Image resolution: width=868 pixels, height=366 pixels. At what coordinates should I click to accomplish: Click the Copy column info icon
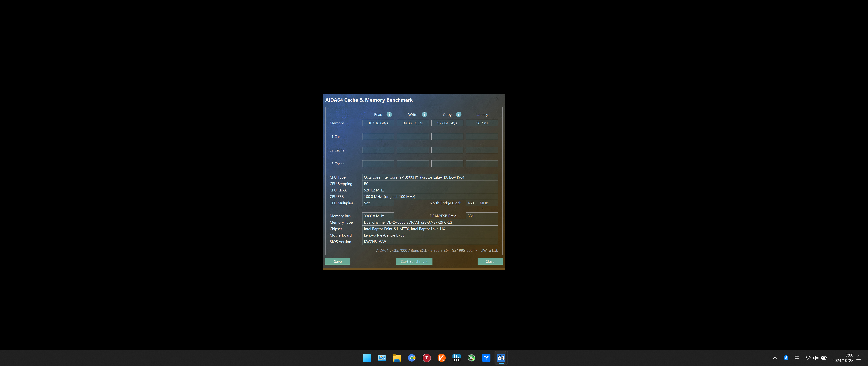tap(459, 115)
